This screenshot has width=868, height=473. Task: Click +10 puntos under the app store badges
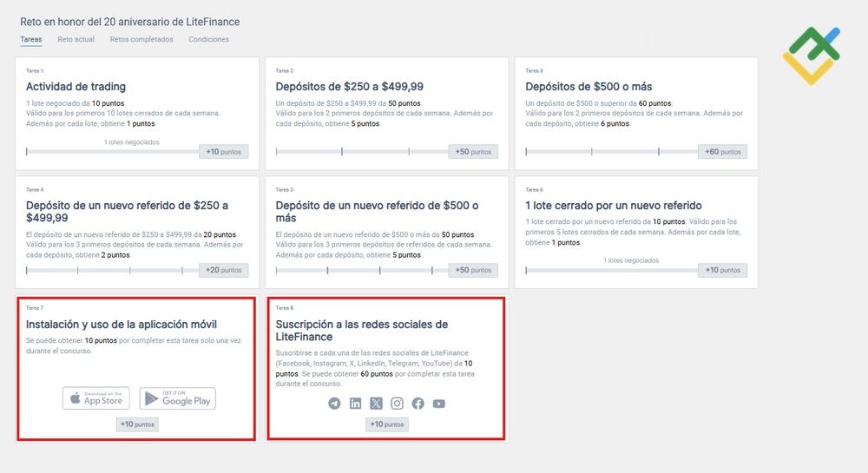point(137,424)
